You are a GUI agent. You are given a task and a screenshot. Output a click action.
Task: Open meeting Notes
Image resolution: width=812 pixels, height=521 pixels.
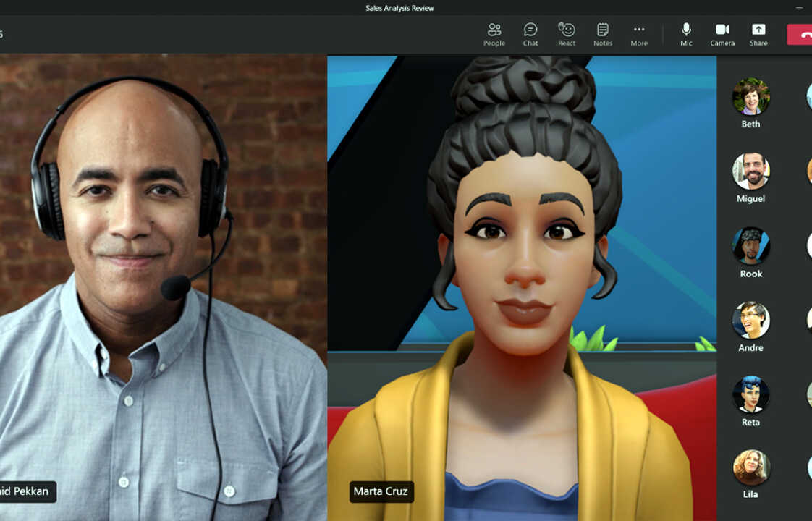click(x=603, y=35)
